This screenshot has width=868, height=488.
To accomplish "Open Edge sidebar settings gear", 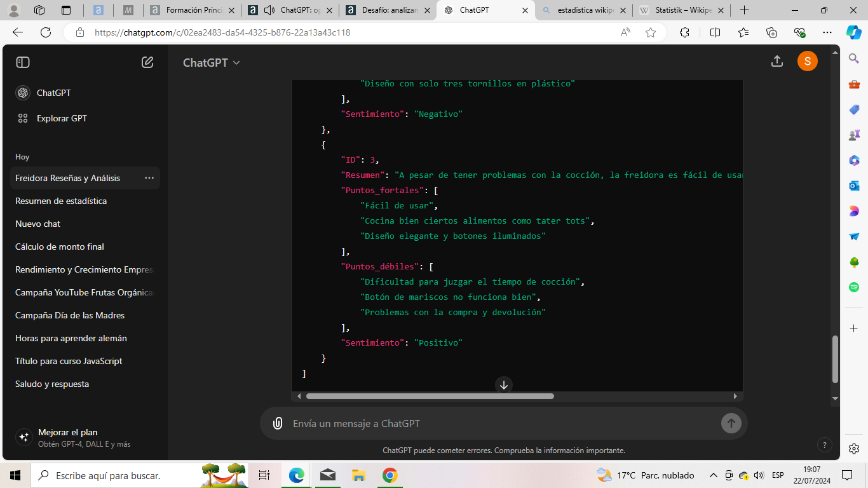I will coord(854,449).
